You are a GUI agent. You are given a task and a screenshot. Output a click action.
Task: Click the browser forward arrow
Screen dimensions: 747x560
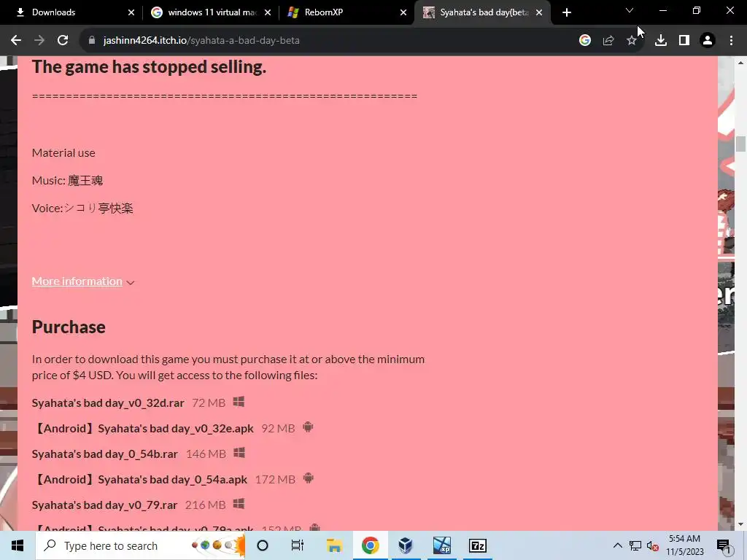pos(39,41)
